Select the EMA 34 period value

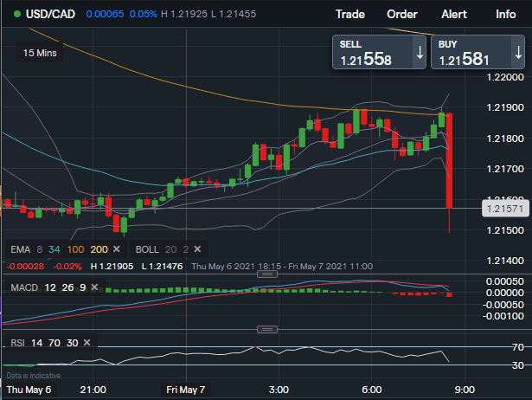click(54, 249)
